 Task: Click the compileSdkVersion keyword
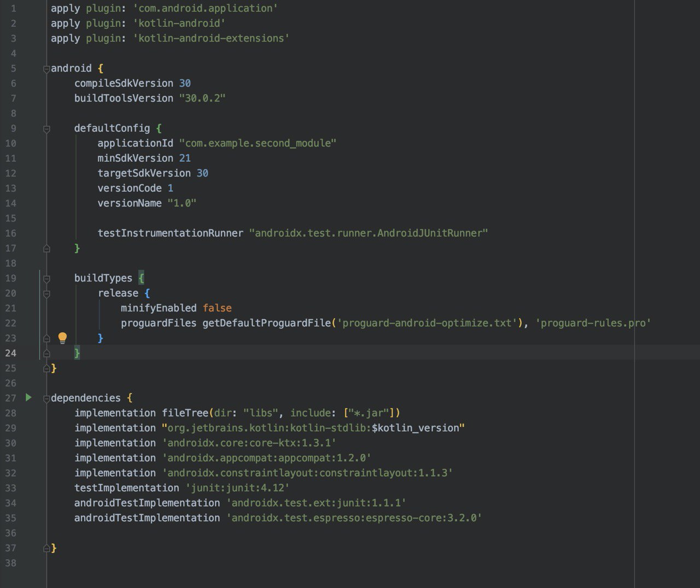pos(124,83)
